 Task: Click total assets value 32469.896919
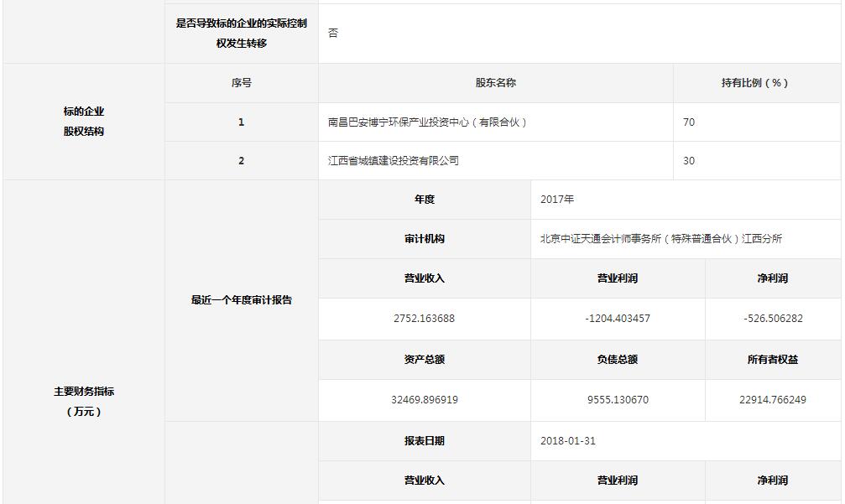(424, 400)
